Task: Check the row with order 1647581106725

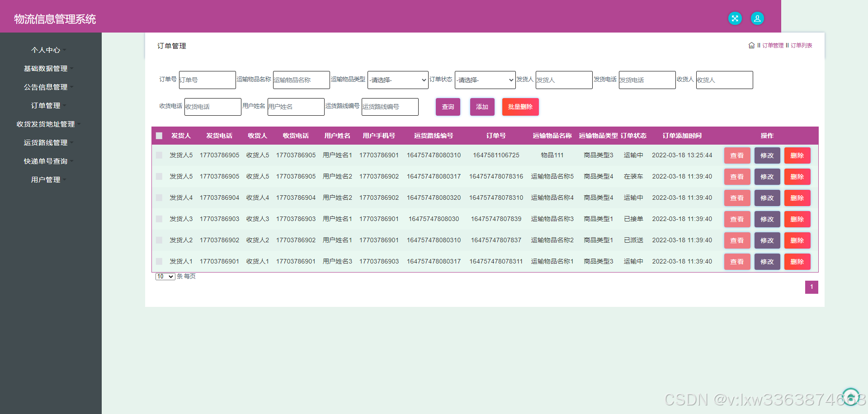Action: point(159,155)
